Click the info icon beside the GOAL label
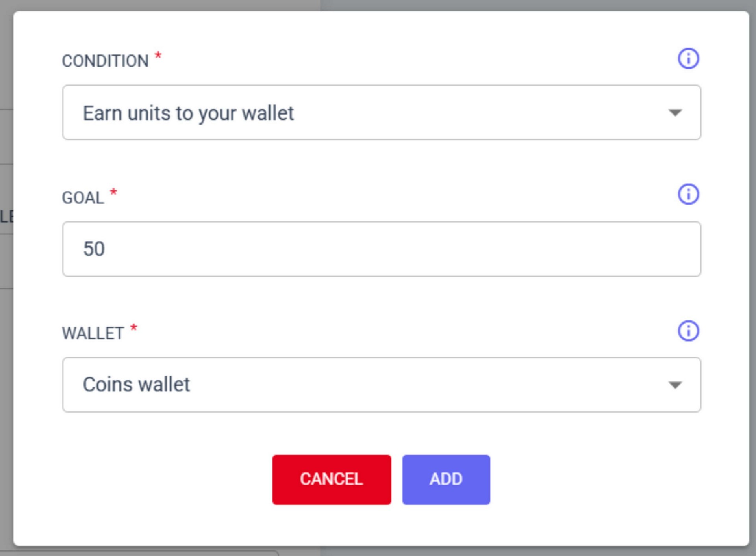 click(688, 194)
